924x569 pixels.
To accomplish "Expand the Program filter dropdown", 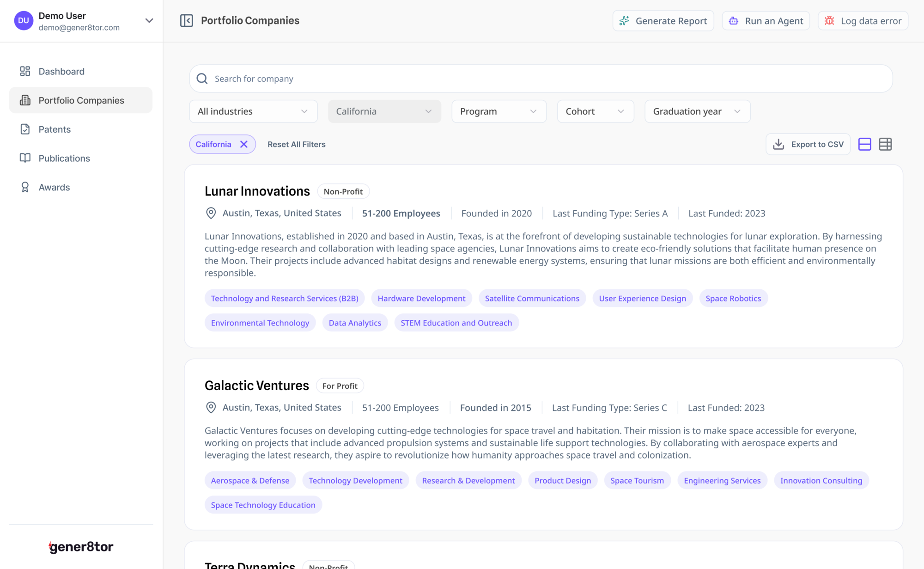I will point(499,111).
